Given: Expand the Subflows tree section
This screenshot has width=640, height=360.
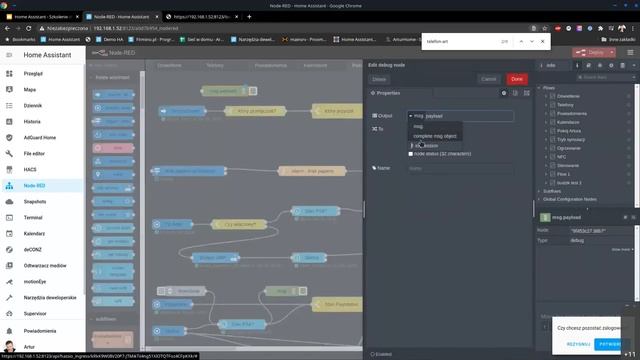Looking at the screenshot, I should [x=539, y=191].
